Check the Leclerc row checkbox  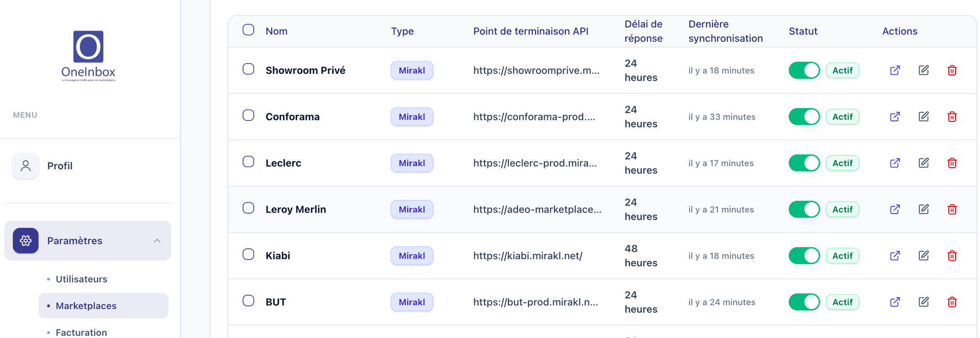[x=249, y=162]
